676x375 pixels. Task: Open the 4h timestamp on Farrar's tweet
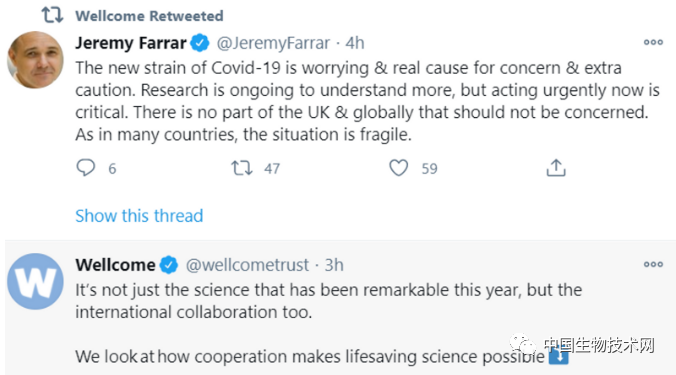(355, 43)
